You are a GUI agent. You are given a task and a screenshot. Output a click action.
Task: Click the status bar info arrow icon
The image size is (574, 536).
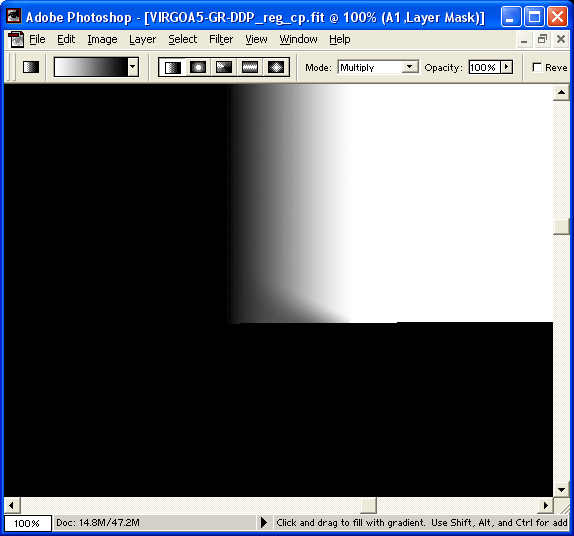(264, 522)
